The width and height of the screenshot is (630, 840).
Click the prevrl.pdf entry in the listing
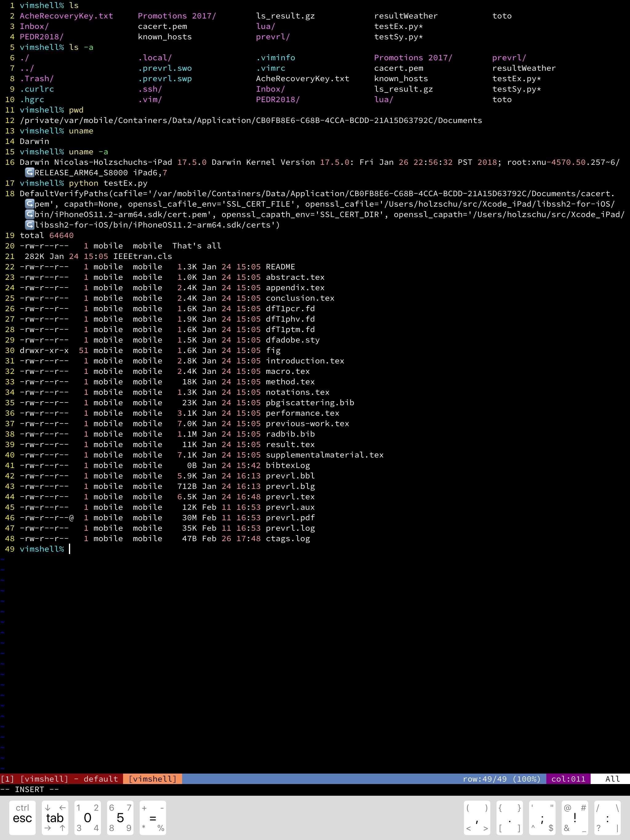[x=290, y=517]
